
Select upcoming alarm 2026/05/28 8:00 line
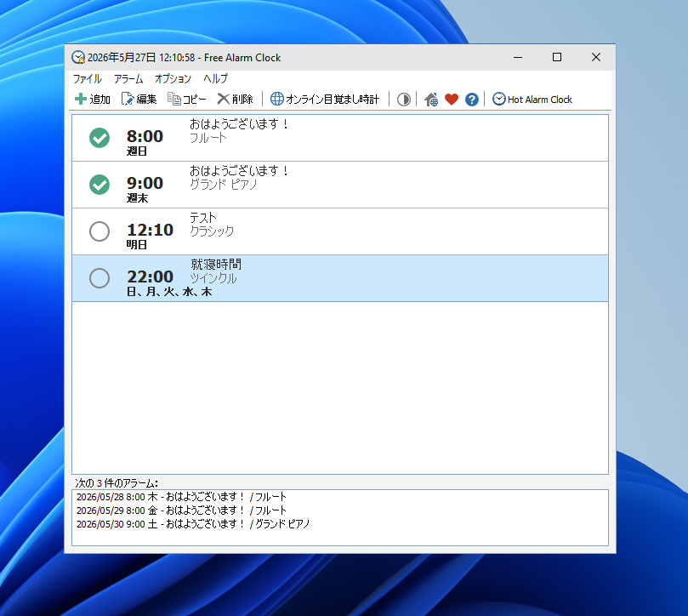pos(181,497)
